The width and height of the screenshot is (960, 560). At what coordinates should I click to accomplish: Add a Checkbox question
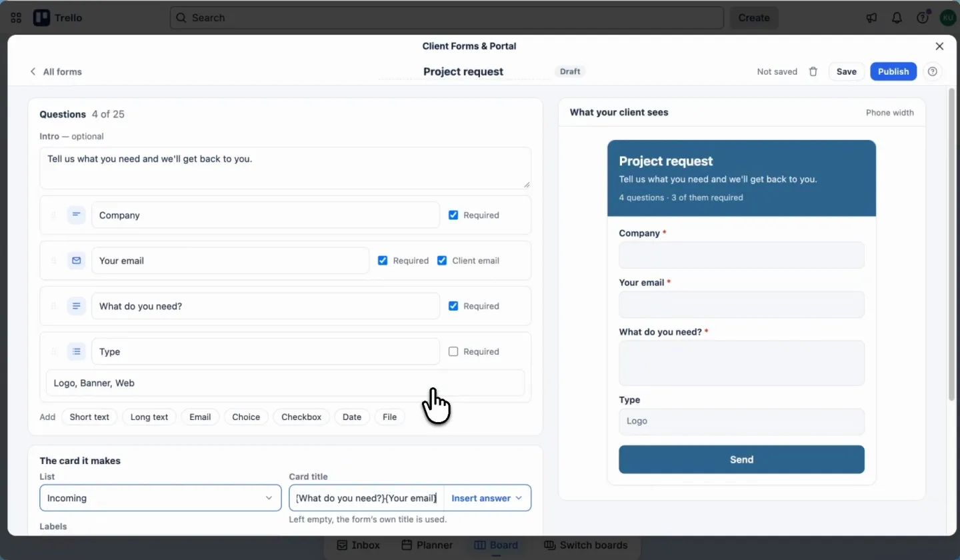[301, 417]
